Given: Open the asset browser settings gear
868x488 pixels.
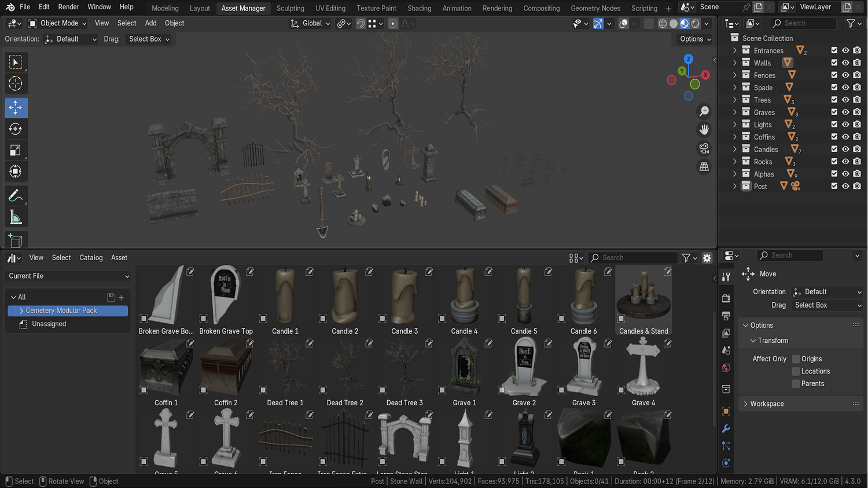Looking at the screenshot, I should click(x=707, y=258).
